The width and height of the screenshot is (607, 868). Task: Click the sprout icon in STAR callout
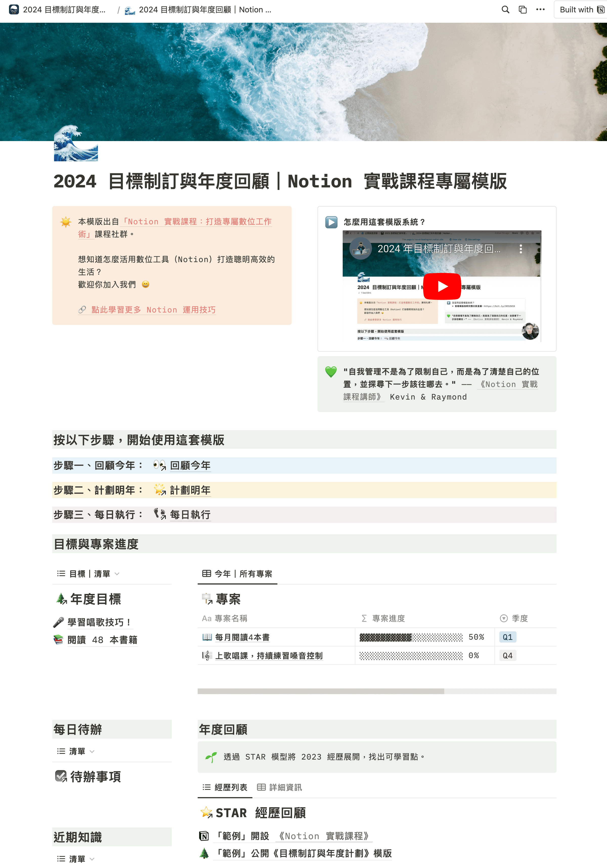coord(211,757)
